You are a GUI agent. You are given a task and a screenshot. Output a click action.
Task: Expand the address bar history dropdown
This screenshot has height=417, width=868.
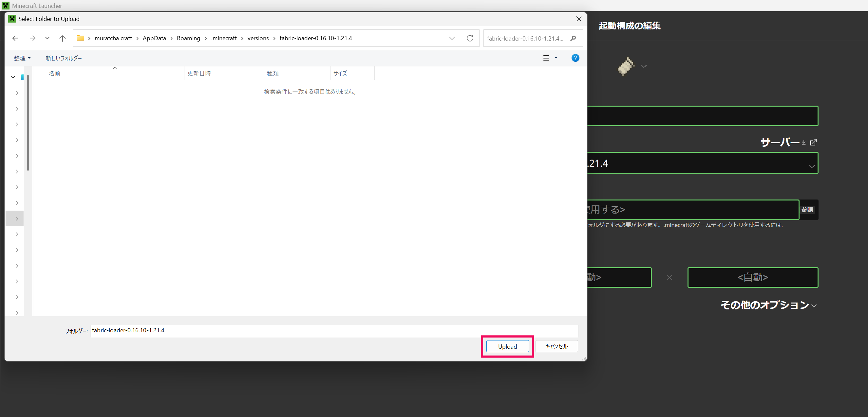(452, 38)
